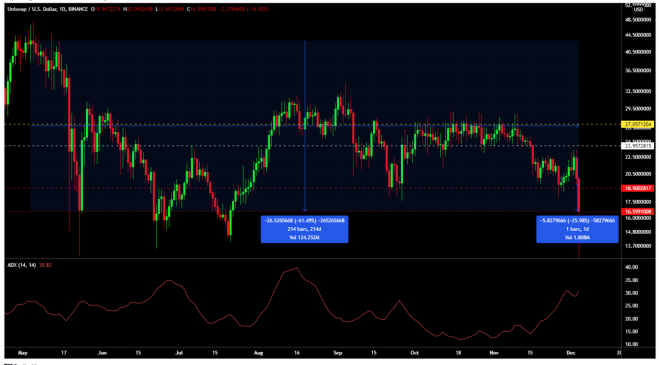
Task: Click the 15.00 ADX scale value
Action: 632,332
